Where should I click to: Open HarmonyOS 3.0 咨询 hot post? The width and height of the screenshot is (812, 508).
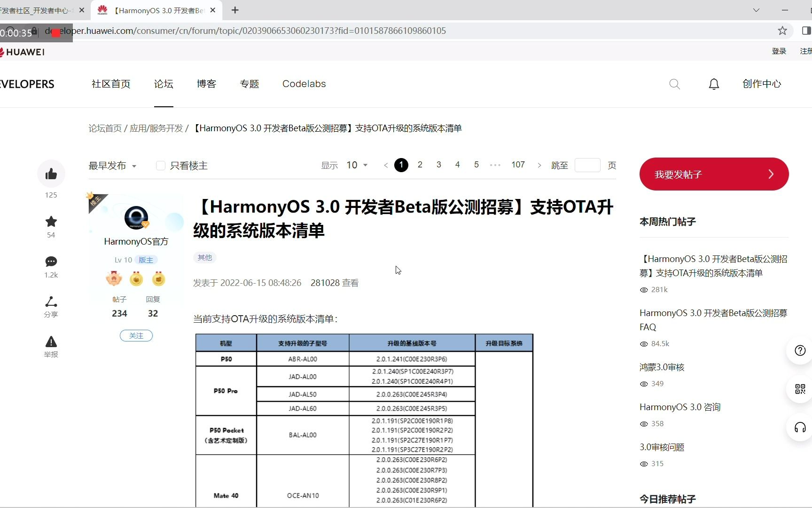[x=680, y=407]
